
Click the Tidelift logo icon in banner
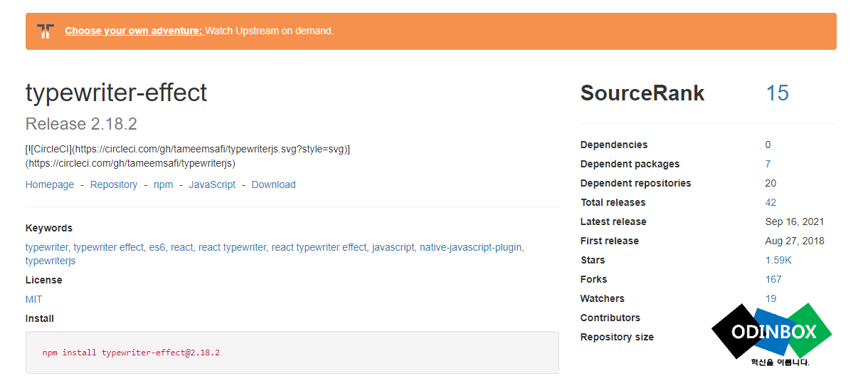(46, 31)
